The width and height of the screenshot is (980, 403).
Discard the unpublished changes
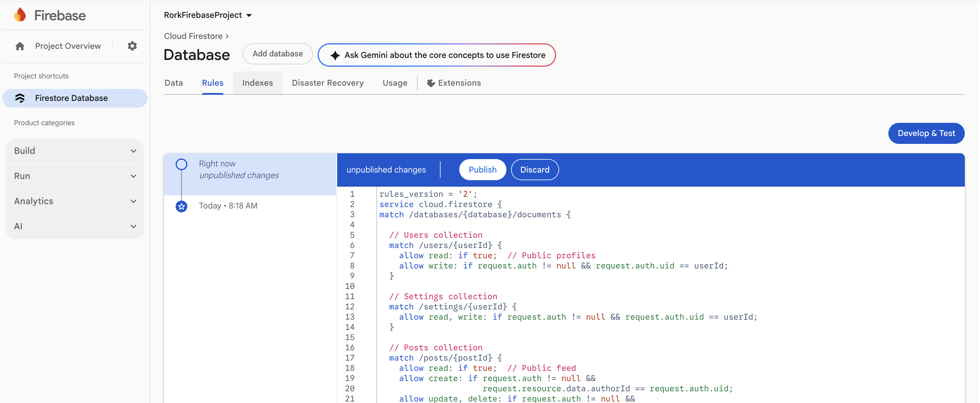point(534,170)
